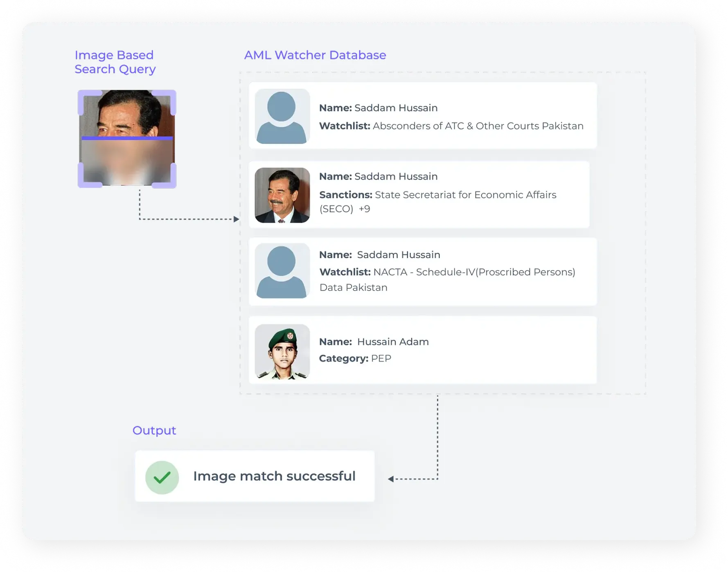Click the search query face image thumbnail
Screen dimensions: 728x572
click(127, 139)
